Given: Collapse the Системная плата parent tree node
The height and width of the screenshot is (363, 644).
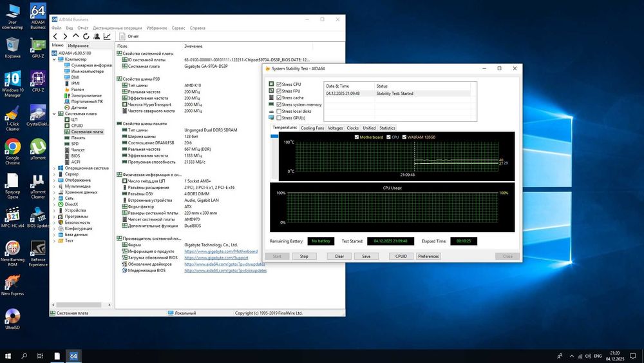Looking at the screenshot, I should pos(54,113).
